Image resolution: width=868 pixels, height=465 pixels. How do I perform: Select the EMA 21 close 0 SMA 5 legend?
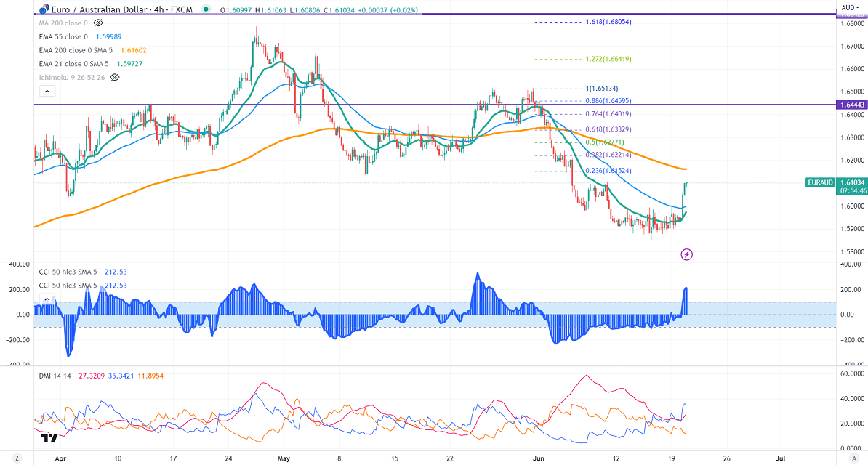(73, 64)
